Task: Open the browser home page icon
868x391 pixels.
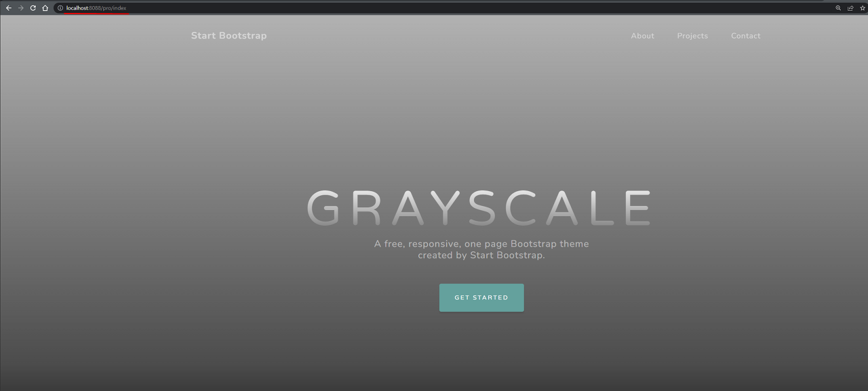Action: click(x=45, y=8)
